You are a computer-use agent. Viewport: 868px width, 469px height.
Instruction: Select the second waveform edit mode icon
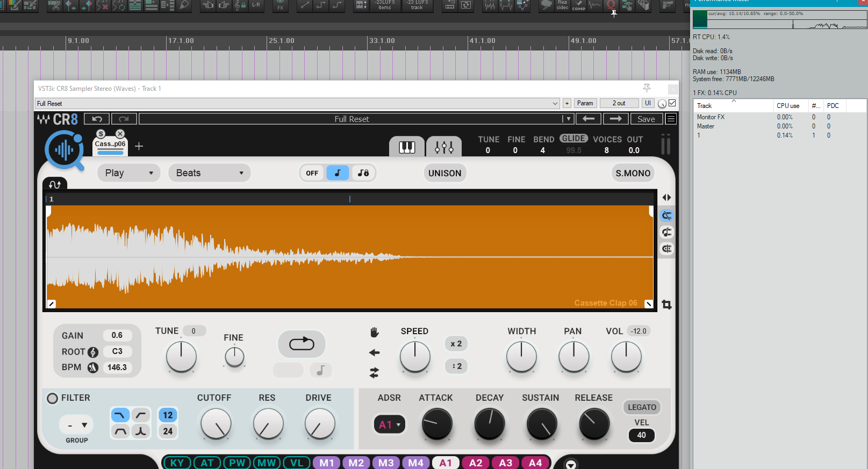667,232
